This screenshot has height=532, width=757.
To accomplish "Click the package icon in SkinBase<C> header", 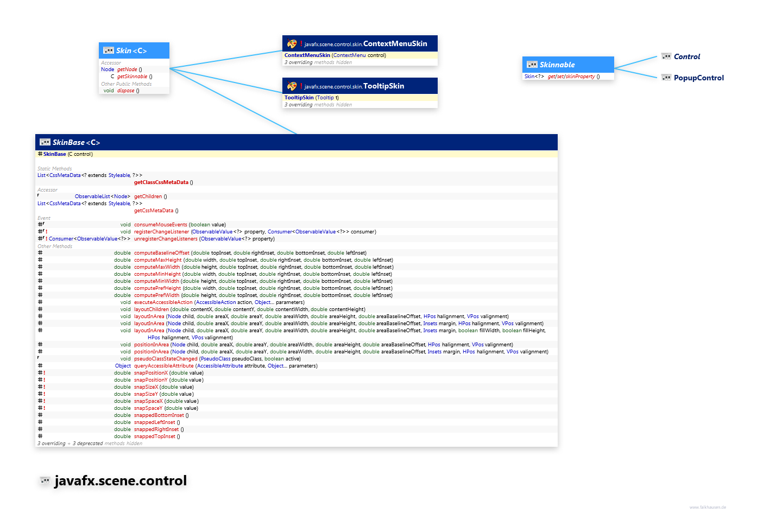I will coord(45,142).
